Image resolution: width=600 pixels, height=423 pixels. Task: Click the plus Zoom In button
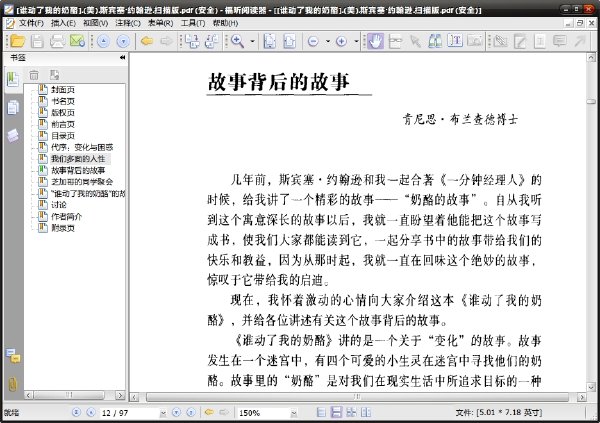click(x=341, y=41)
